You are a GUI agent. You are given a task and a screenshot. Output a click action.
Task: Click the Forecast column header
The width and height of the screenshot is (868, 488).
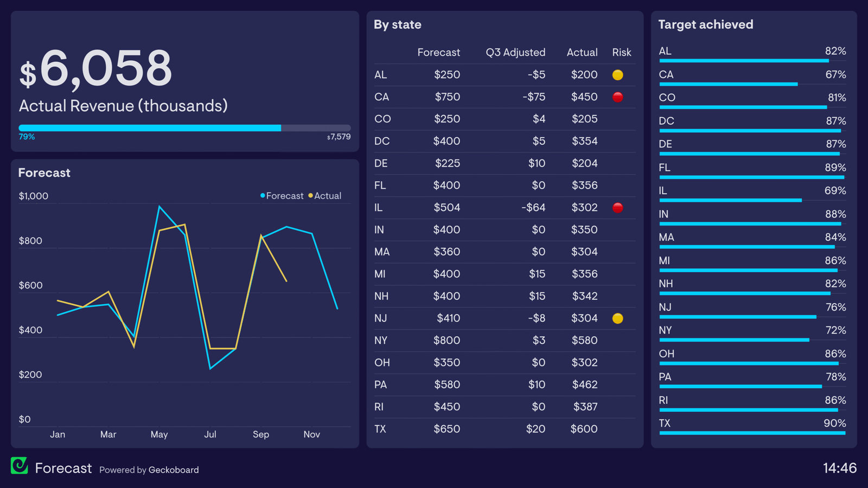438,53
